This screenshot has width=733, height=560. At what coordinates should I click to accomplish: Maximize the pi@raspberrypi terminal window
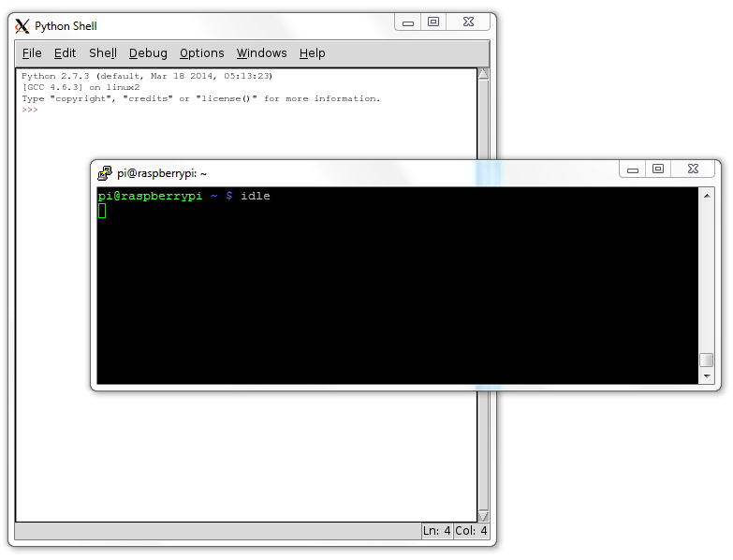click(658, 169)
